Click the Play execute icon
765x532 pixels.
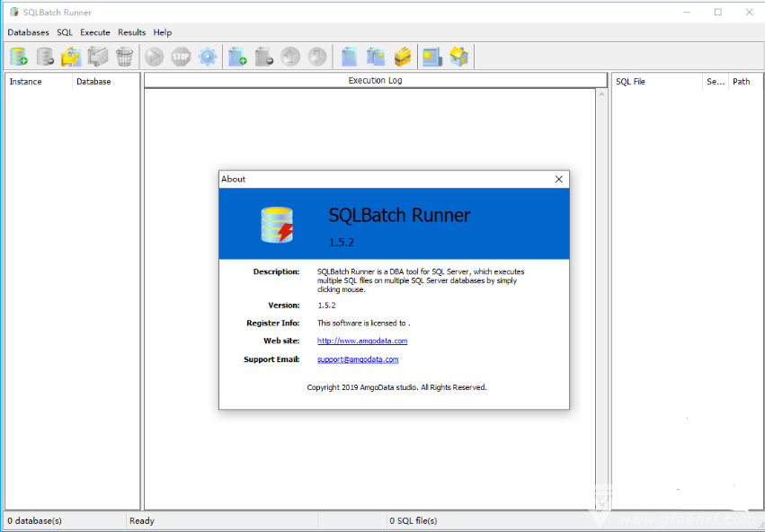tap(155, 57)
